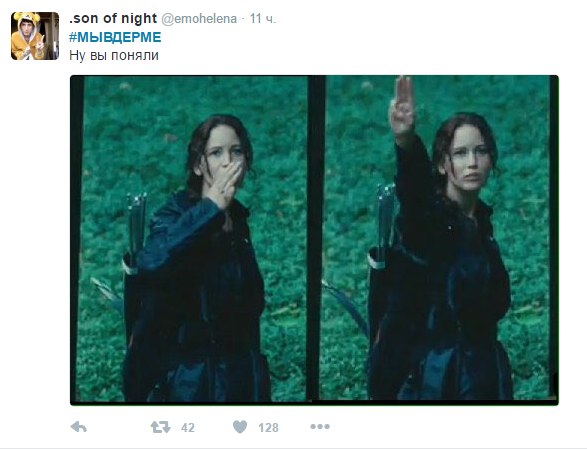Viewport: 587px width, 450px height.
Task: Open the tweet via the 11 ч. timestamp
Action: pos(262,19)
